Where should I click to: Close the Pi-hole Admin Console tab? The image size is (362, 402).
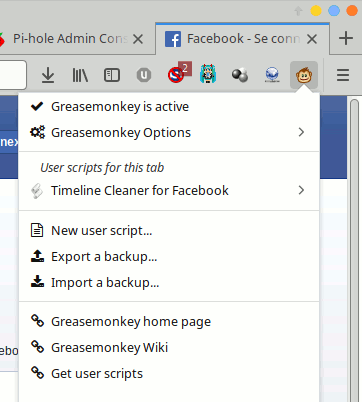click(x=138, y=39)
